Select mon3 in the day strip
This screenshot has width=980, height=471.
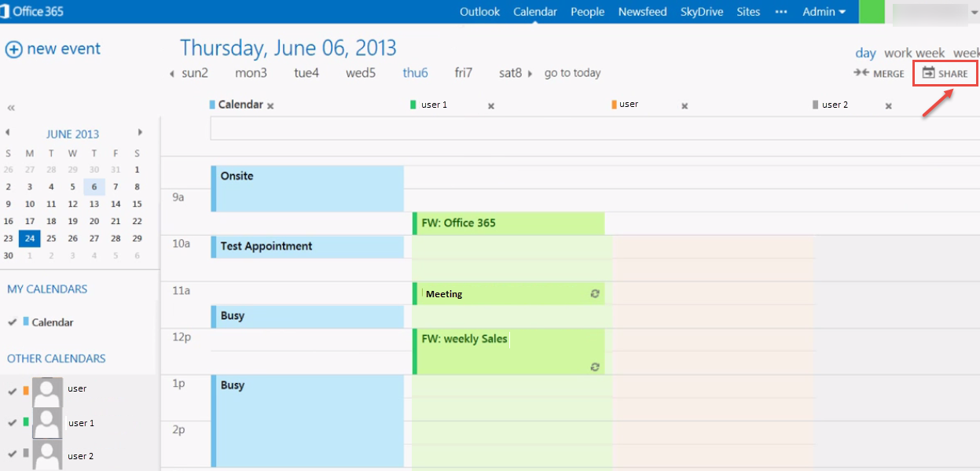pyautogui.click(x=251, y=73)
